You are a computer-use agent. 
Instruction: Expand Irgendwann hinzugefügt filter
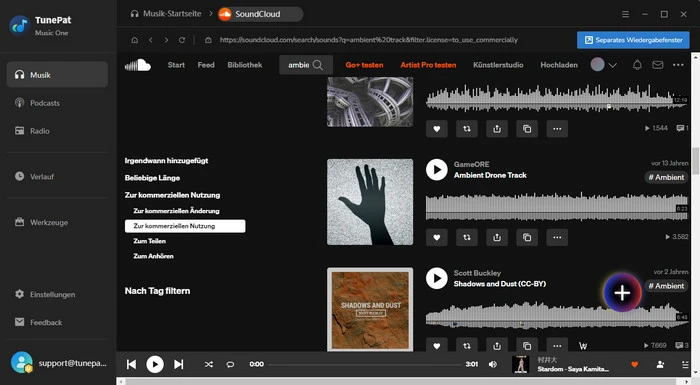point(166,160)
